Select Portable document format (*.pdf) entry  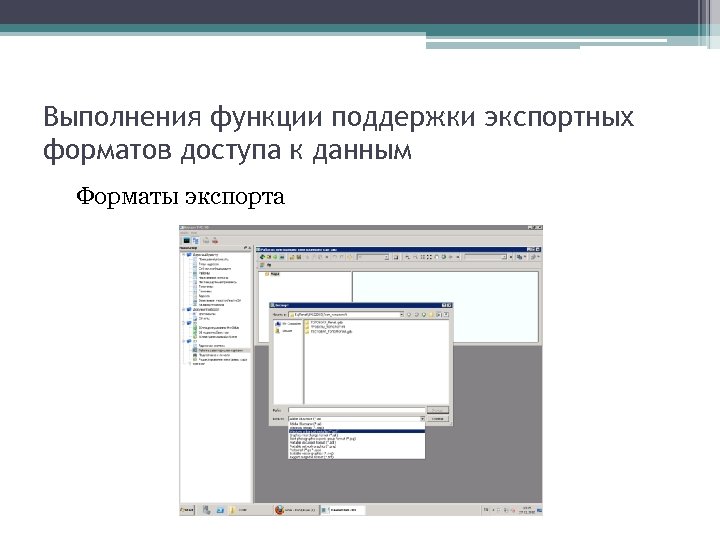point(357,442)
